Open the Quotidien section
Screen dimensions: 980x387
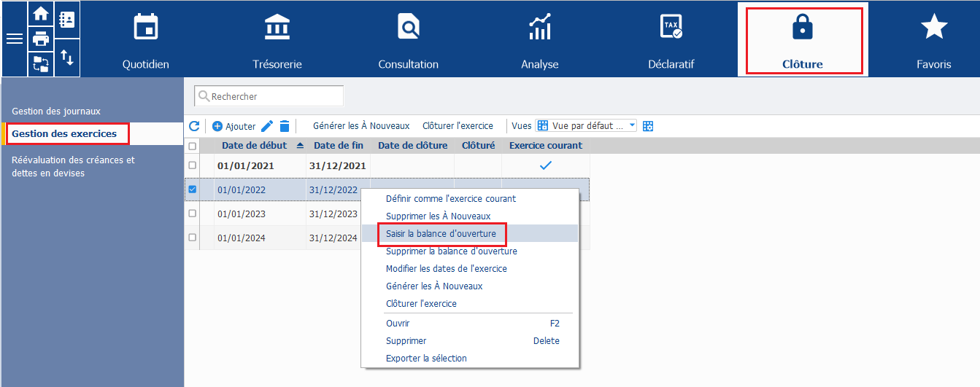click(146, 39)
